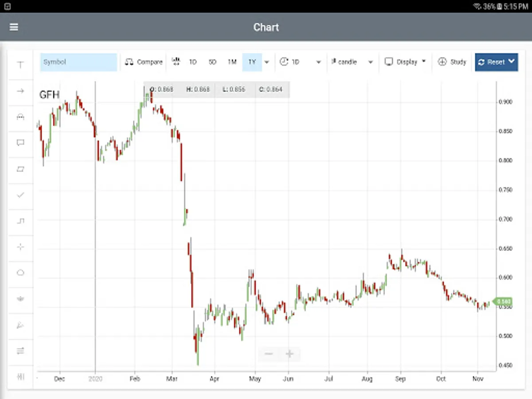Open the navigation hamburger menu

point(14,27)
